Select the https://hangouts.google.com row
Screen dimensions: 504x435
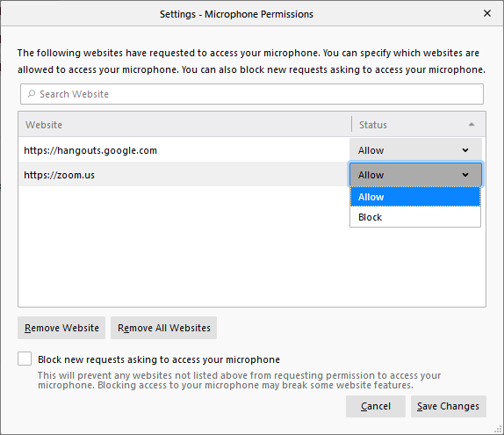[x=184, y=150]
